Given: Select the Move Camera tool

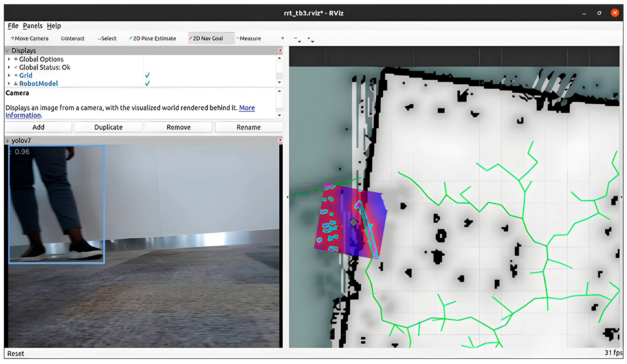Looking at the screenshot, I should [30, 39].
